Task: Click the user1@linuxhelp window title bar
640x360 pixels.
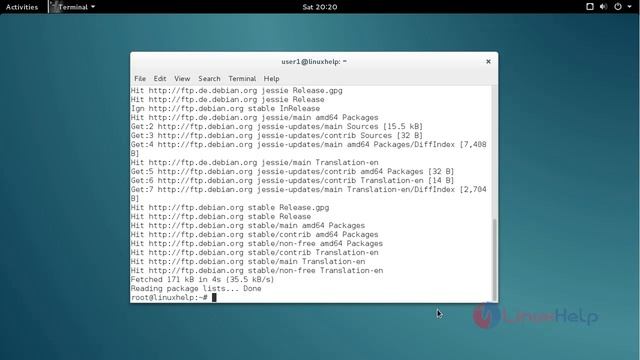Action: click(313, 62)
